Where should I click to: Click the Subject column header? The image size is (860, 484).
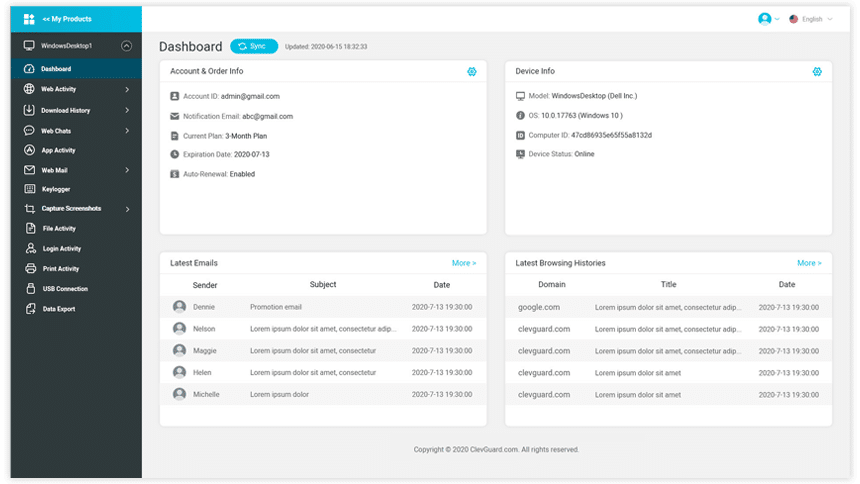point(323,284)
